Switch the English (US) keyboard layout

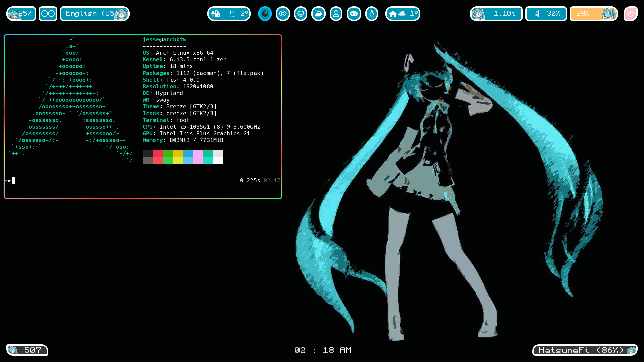[95, 14]
